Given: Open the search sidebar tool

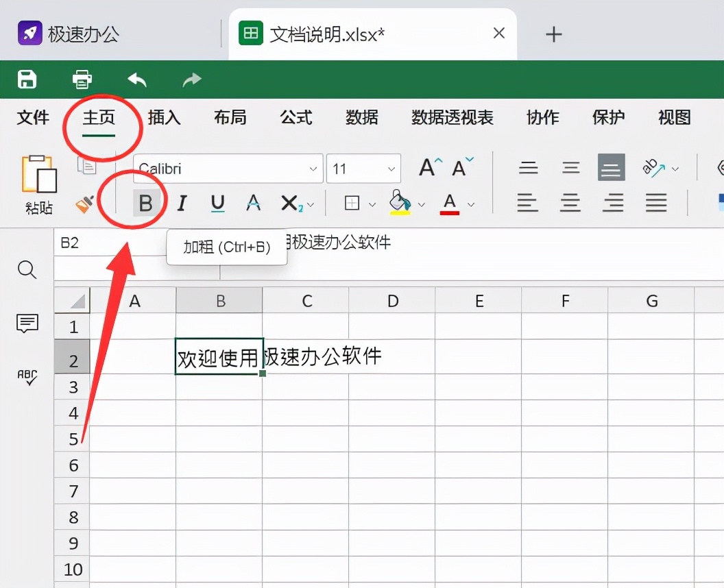Looking at the screenshot, I should 26,270.
